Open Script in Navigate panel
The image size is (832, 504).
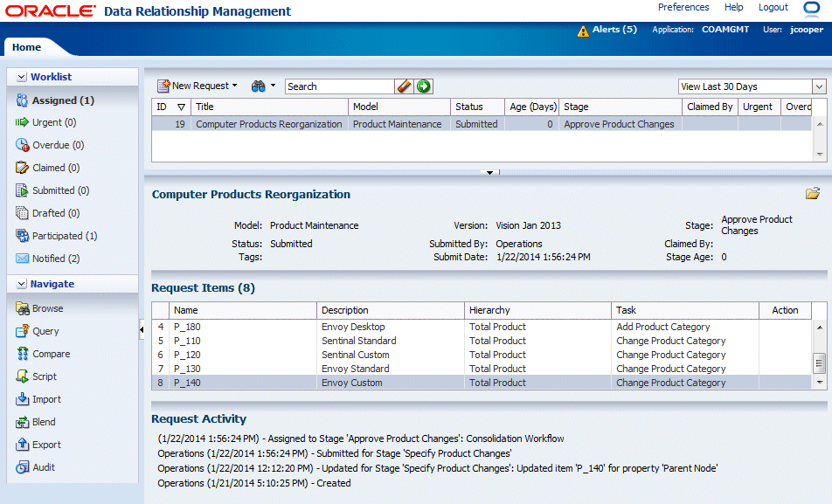click(45, 376)
